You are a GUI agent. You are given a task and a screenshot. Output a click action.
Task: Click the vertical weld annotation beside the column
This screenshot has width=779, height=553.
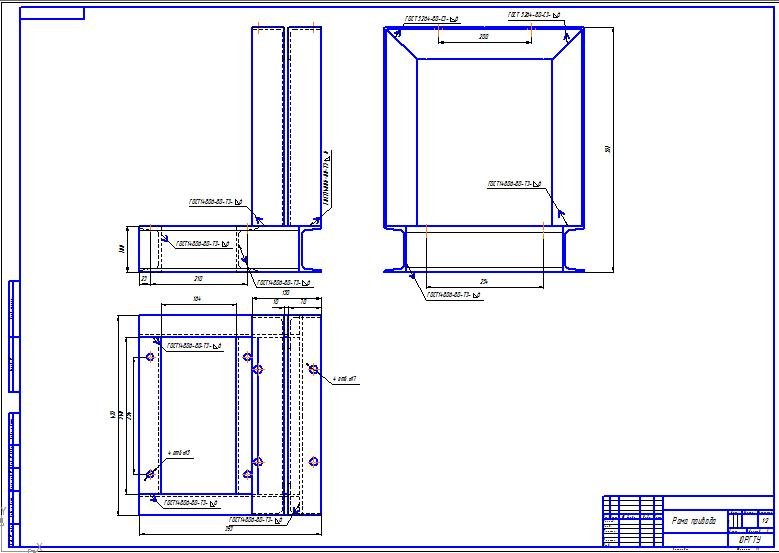click(x=327, y=172)
